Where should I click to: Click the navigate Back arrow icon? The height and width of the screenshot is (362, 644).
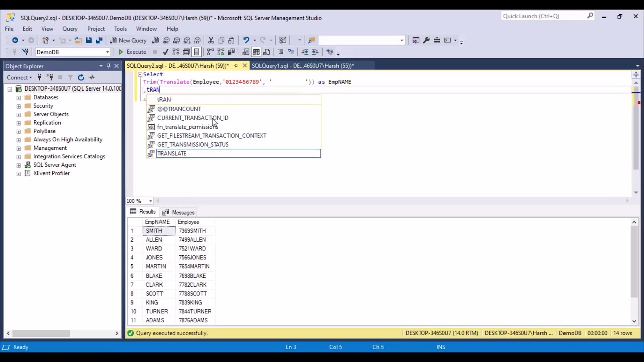tap(15, 40)
